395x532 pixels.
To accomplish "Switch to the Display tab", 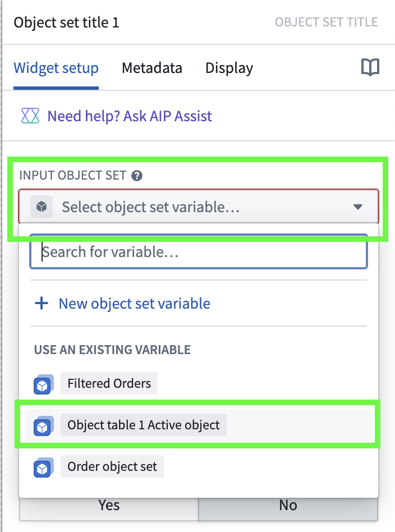I will [228, 67].
